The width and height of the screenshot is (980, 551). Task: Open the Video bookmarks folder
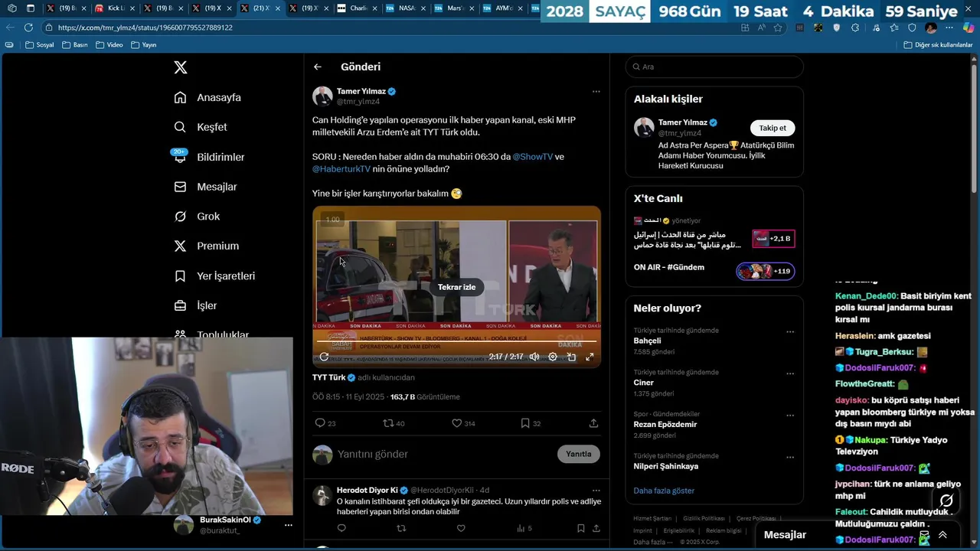pos(109,44)
